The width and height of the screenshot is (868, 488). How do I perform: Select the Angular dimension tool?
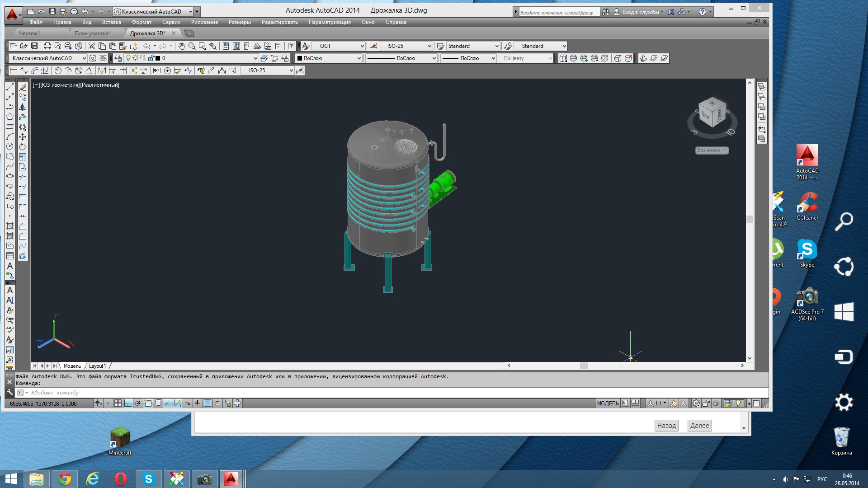(x=89, y=70)
